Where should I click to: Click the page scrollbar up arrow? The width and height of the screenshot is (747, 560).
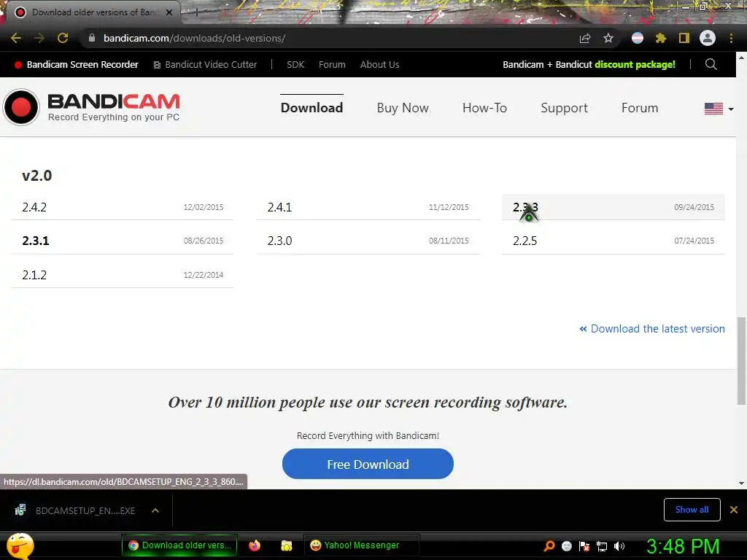coord(741,57)
